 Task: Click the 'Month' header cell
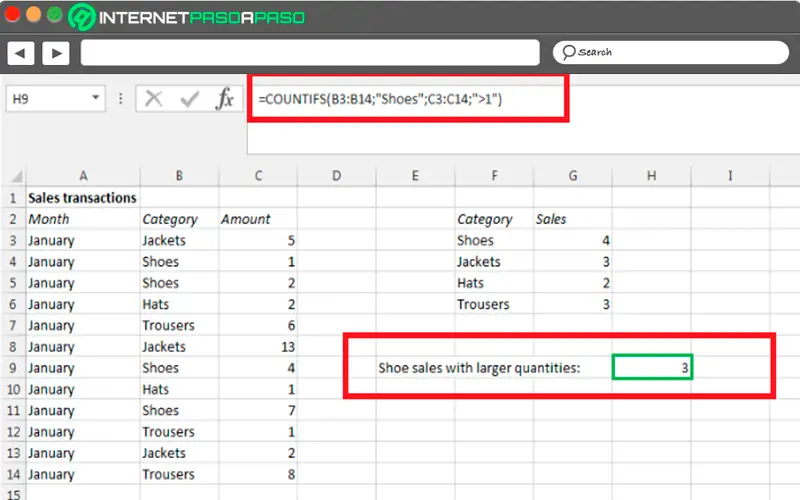pos(83,219)
